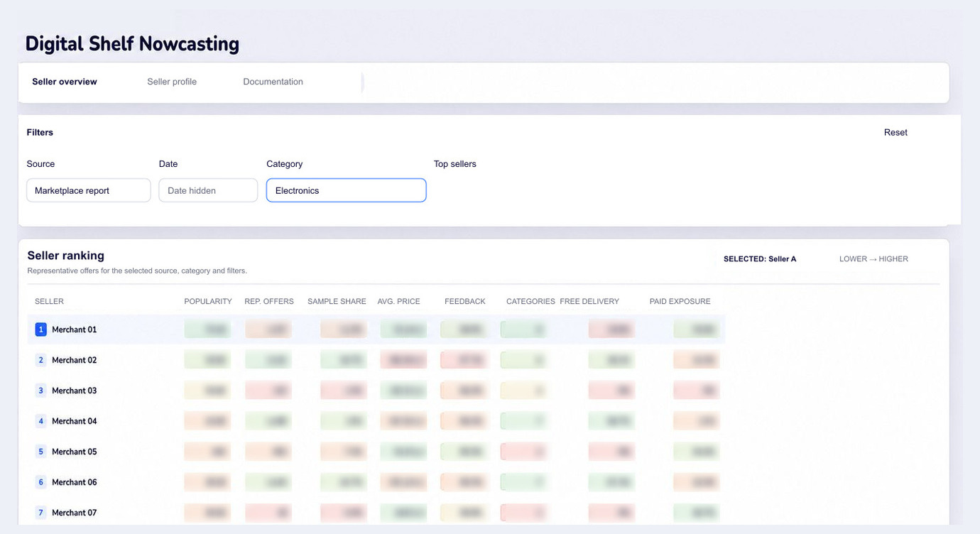Select the Merchant 02 row
980x534 pixels.
click(x=376, y=360)
